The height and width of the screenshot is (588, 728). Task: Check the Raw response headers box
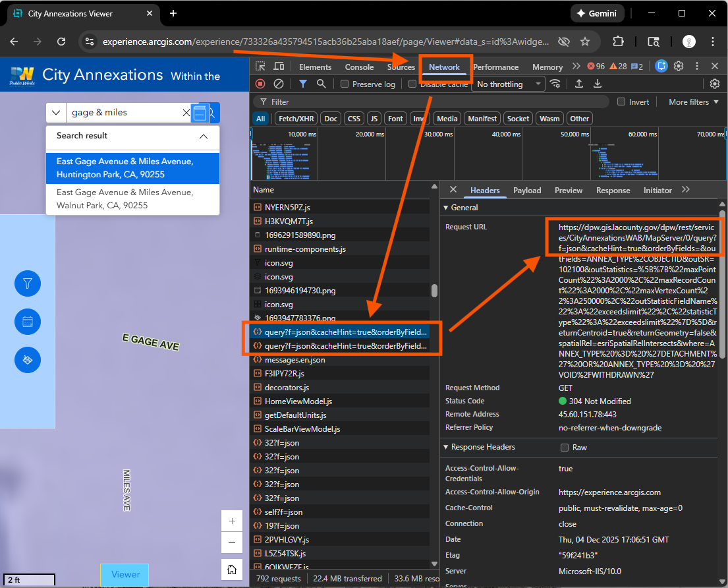click(x=564, y=448)
